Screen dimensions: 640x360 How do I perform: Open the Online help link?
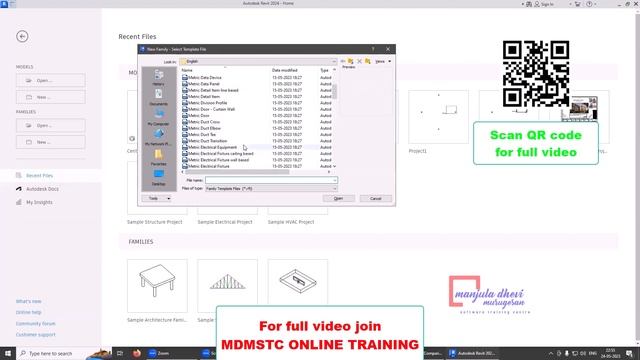29,312
